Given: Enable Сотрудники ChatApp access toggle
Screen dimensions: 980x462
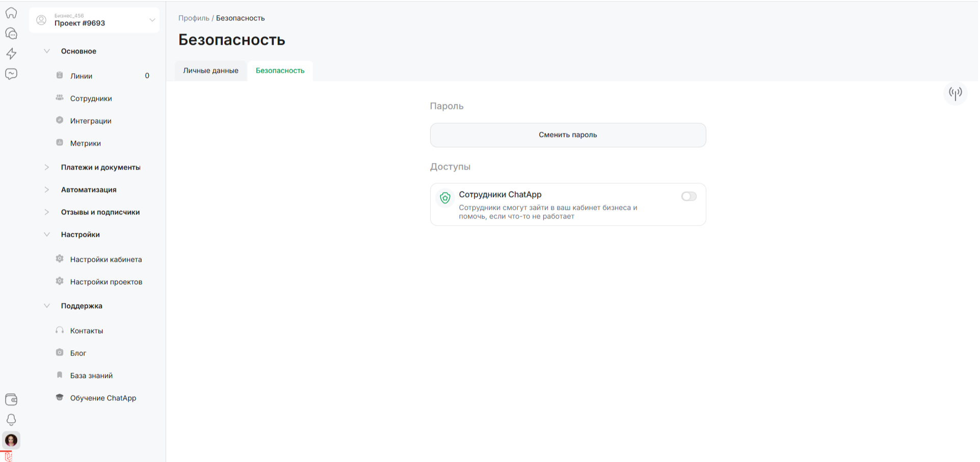Looking at the screenshot, I should point(688,197).
